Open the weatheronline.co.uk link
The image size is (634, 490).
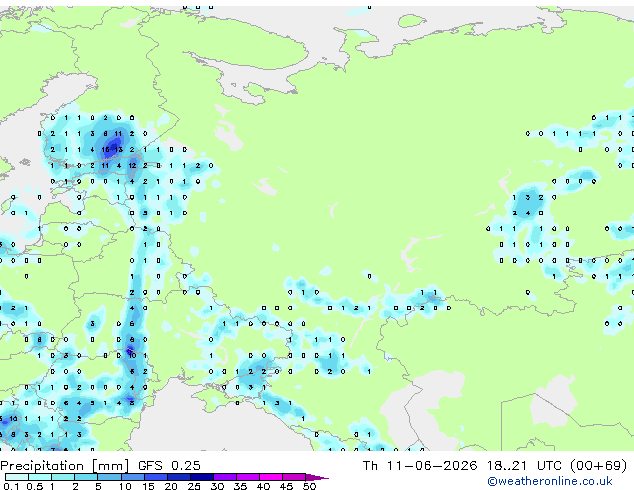tap(550, 481)
